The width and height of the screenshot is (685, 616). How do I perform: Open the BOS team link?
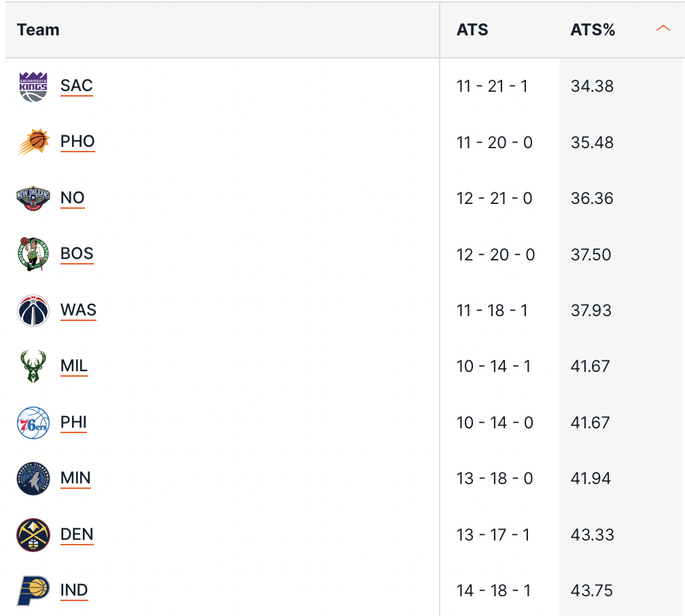[x=77, y=254]
